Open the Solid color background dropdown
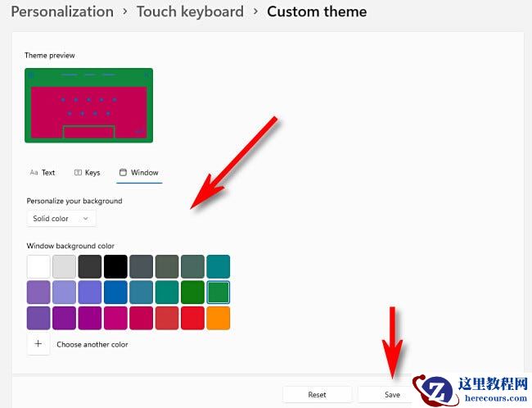Screen dimensions: 532x408 pos(61,219)
